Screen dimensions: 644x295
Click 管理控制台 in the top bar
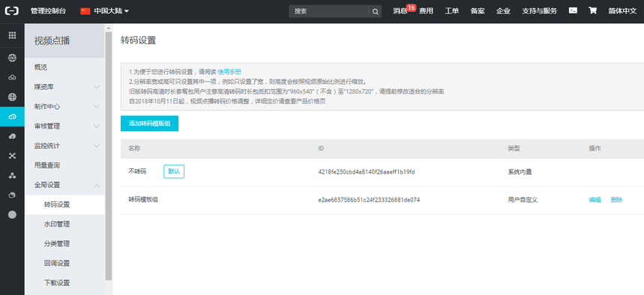(x=48, y=11)
